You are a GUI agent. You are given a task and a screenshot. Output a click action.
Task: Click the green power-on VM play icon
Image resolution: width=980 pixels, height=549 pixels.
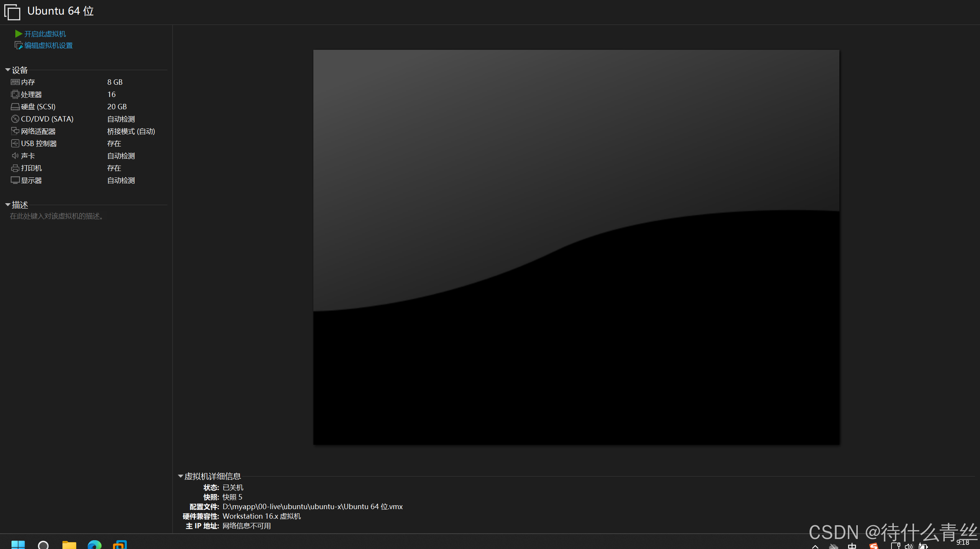18,34
